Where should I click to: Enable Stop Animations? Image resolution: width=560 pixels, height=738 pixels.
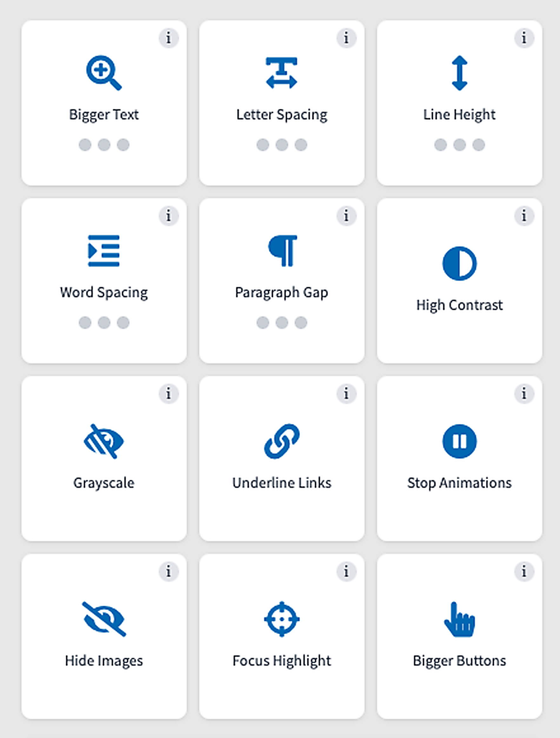(x=459, y=459)
